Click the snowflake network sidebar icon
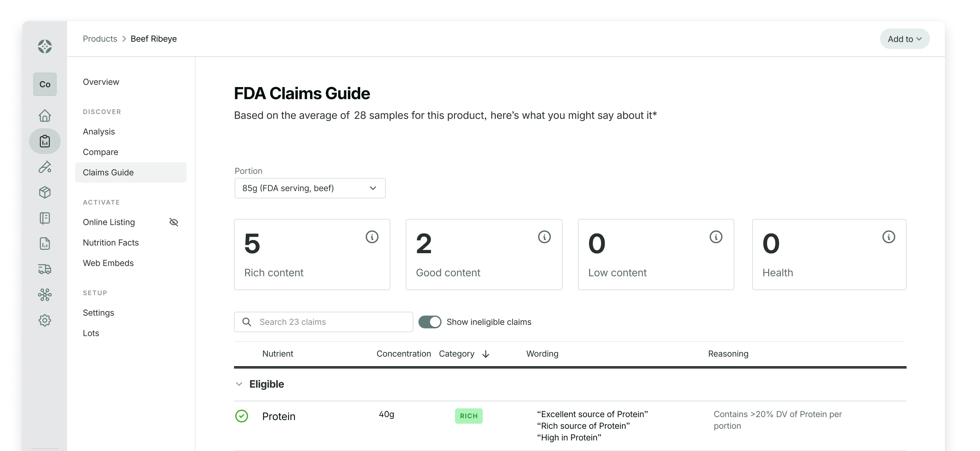The height and width of the screenshot is (451, 980). (44, 295)
